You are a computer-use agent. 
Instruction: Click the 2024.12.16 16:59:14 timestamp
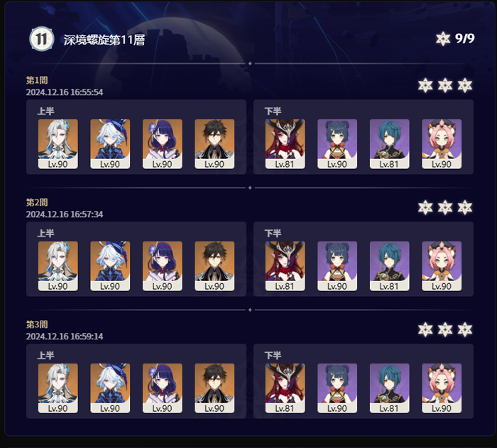(65, 337)
